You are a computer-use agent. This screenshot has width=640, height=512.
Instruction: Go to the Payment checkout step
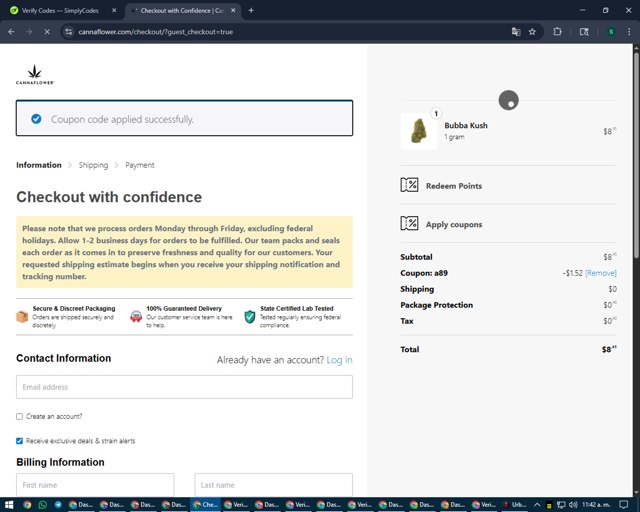(x=140, y=165)
